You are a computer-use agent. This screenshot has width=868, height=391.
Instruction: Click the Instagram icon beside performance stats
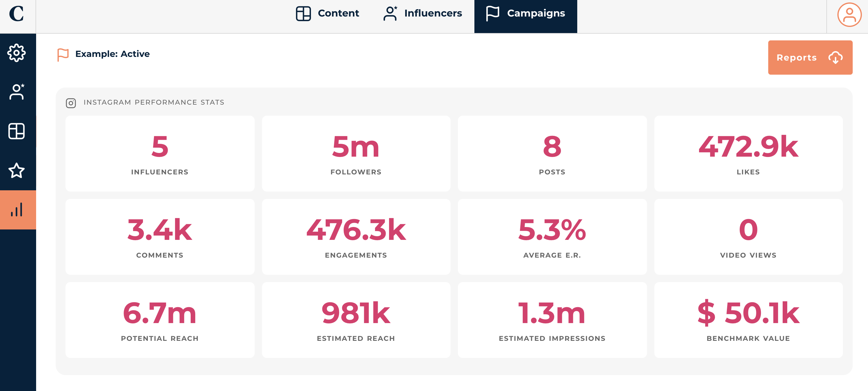tap(71, 103)
